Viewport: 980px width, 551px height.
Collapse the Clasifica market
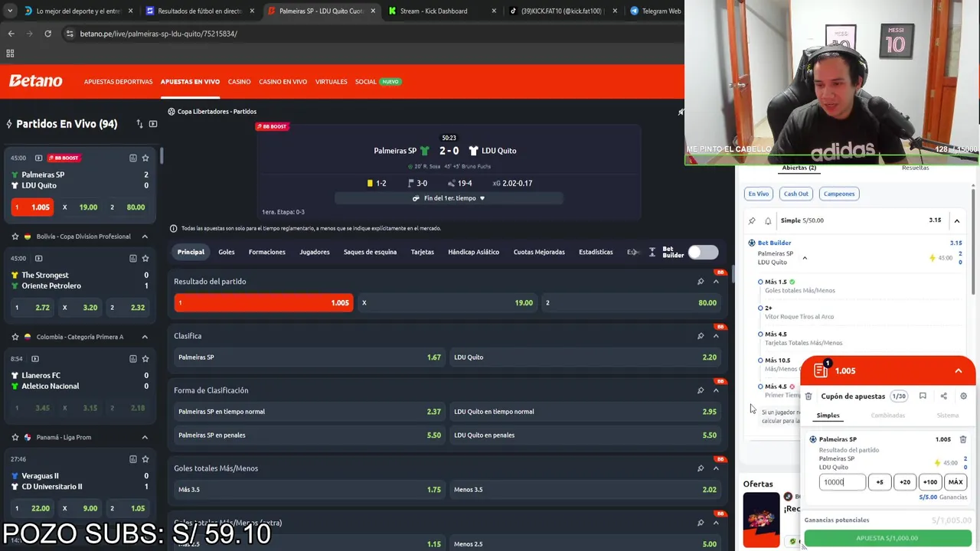coord(716,336)
